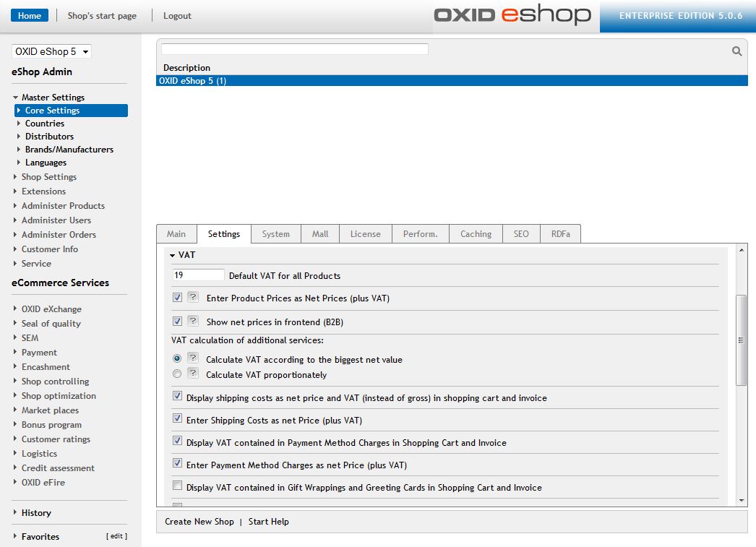The image size is (756, 547).
Task: Click help icon beside Calculate VAT proportionately
Action: tap(193, 374)
